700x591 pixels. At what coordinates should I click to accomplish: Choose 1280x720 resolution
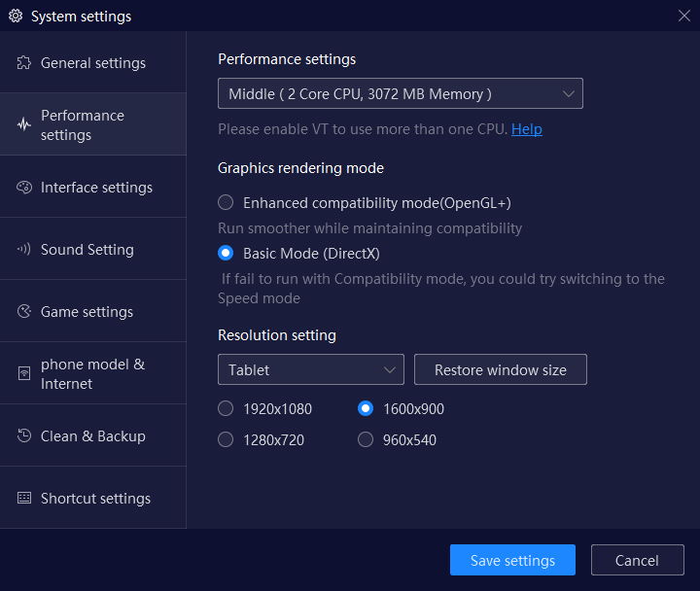pyautogui.click(x=226, y=439)
